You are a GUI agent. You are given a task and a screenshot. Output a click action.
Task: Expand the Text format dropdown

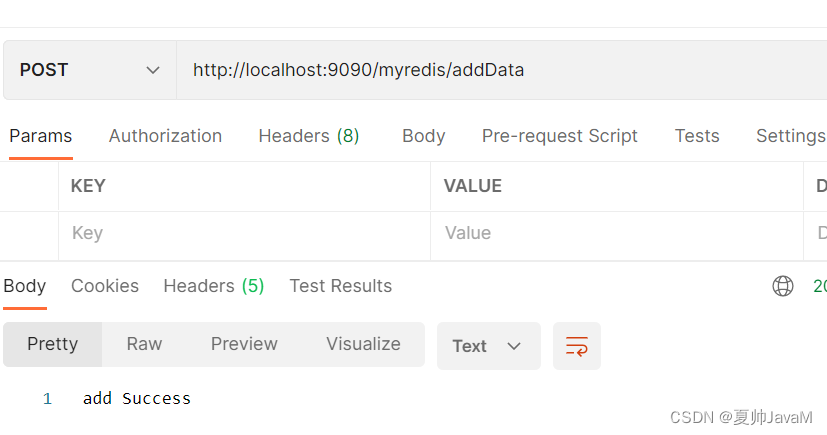point(488,346)
